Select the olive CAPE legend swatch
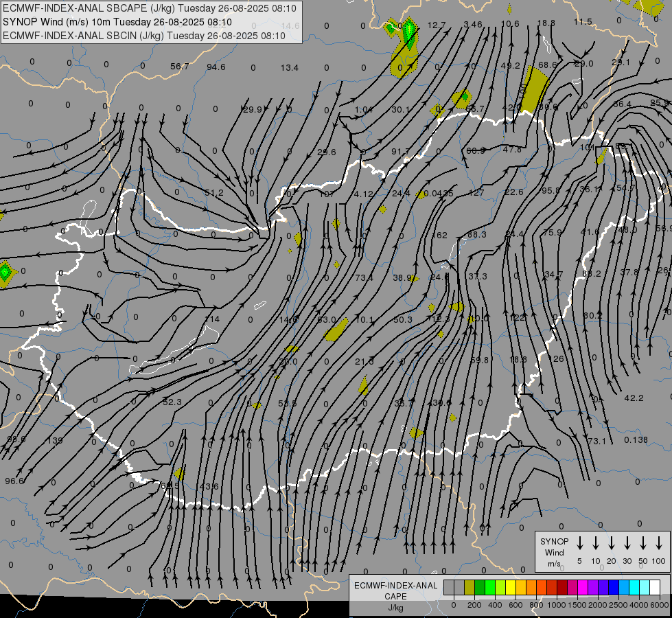This screenshot has width=672, height=618. pos(470,588)
